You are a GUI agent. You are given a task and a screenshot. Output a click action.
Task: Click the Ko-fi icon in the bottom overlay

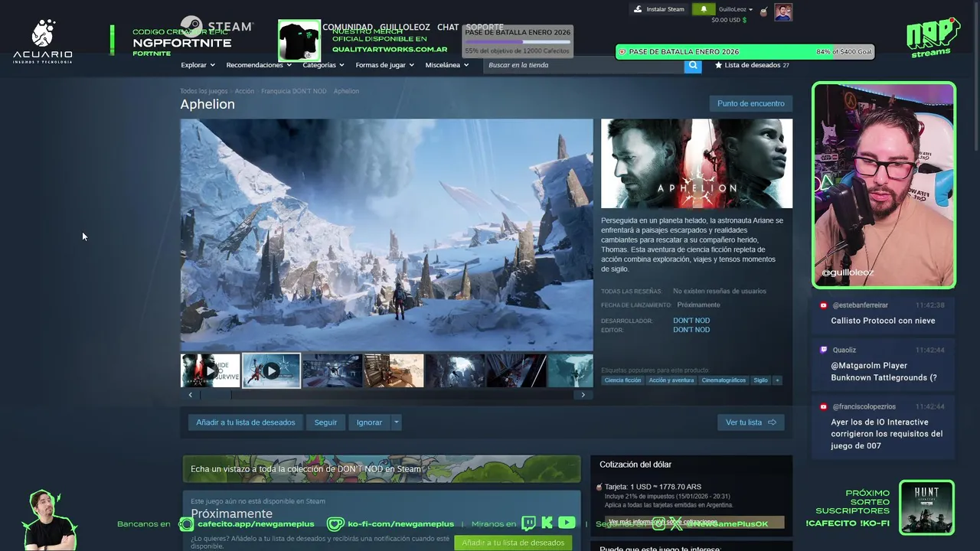pos(335,524)
